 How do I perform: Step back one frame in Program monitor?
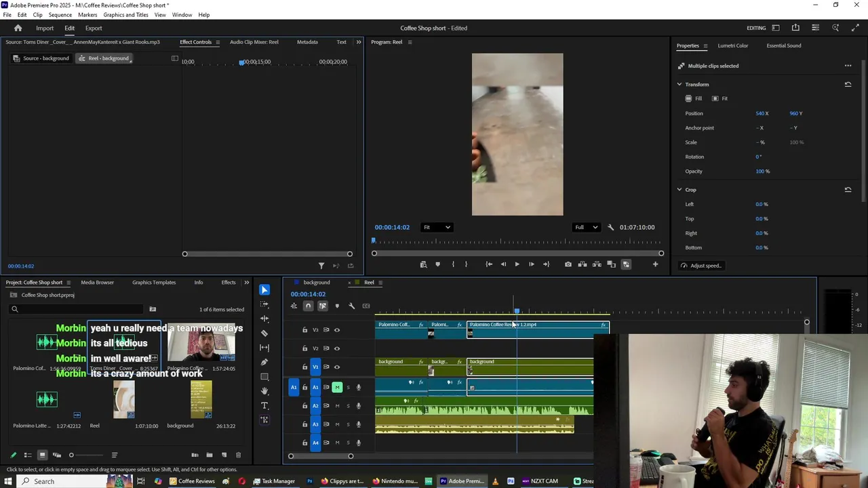point(503,264)
